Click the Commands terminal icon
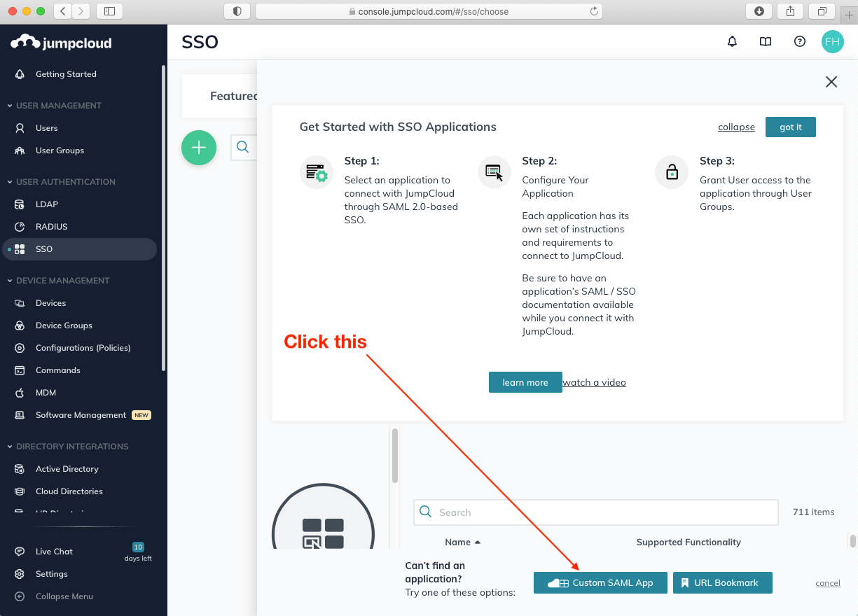Image resolution: width=858 pixels, height=616 pixels. (20, 370)
